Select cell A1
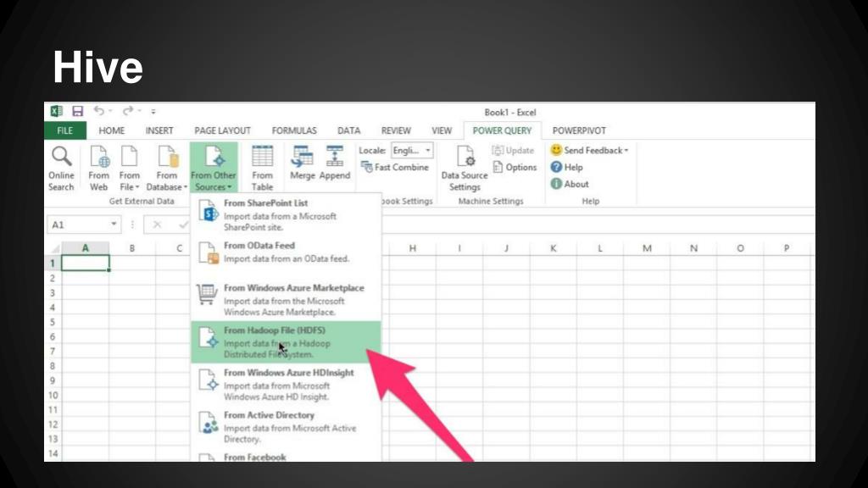The width and height of the screenshot is (868, 488). click(86, 263)
